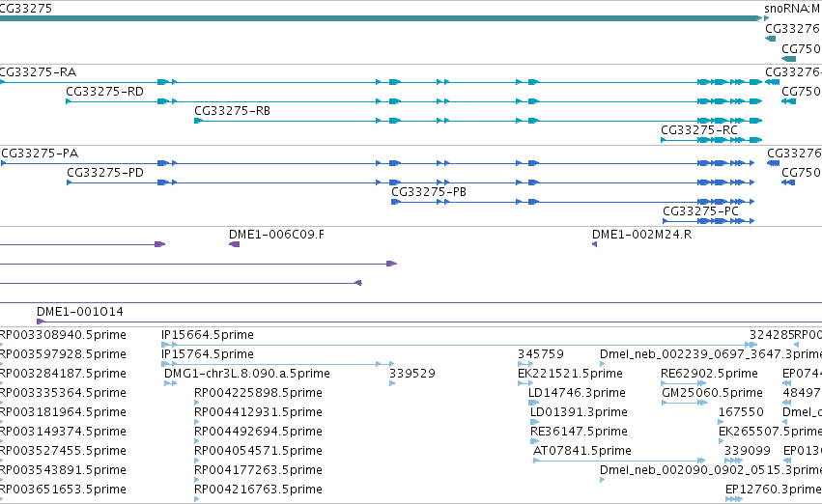Click protein CG33275-PD label

click(x=105, y=173)
